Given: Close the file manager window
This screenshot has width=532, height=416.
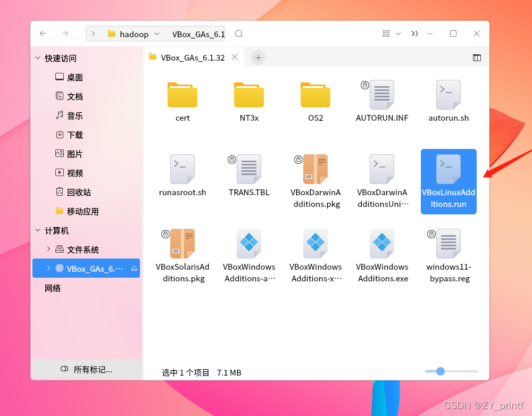Looking at the screenshot, I should click(x=476, y=34).
